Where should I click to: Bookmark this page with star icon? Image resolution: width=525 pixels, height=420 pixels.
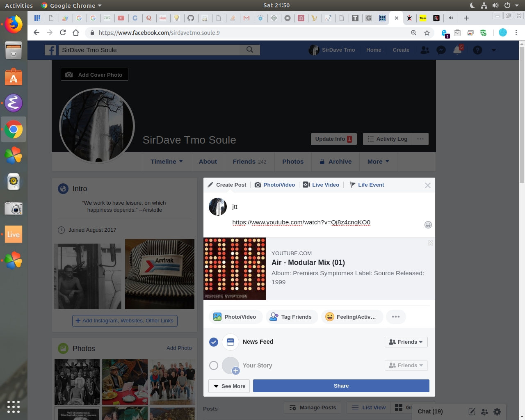[427, 33]
